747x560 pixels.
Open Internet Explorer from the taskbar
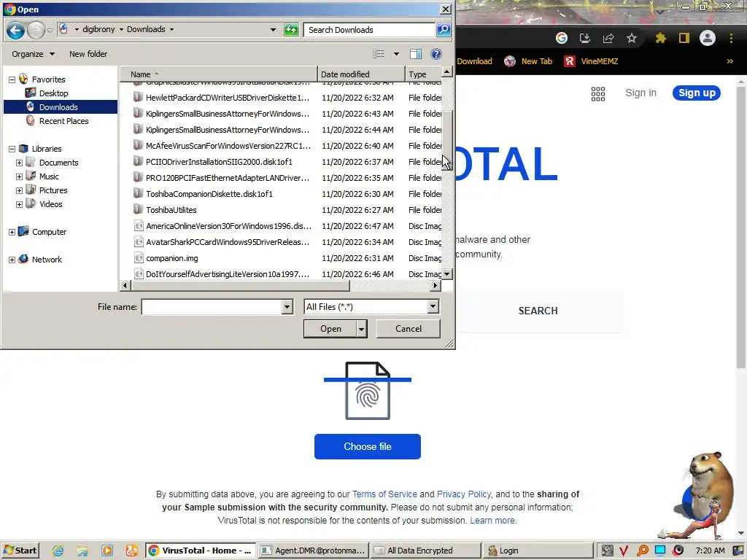(x=58, y=551)
